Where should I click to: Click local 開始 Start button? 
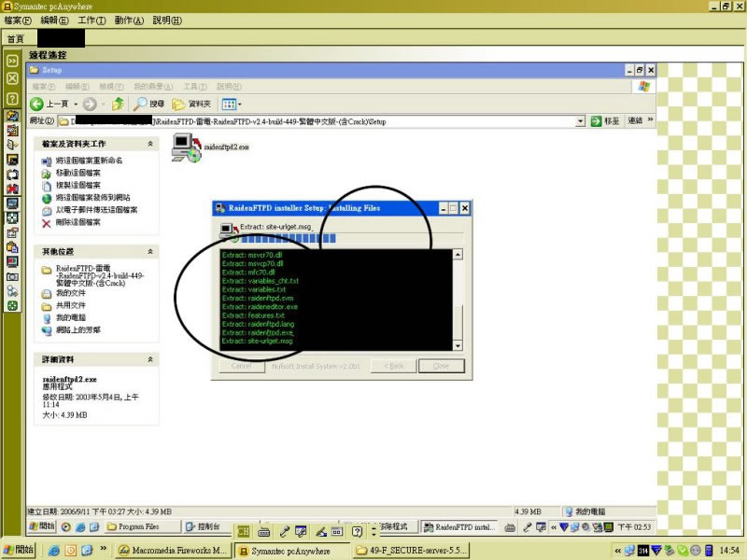pos(19,550)
